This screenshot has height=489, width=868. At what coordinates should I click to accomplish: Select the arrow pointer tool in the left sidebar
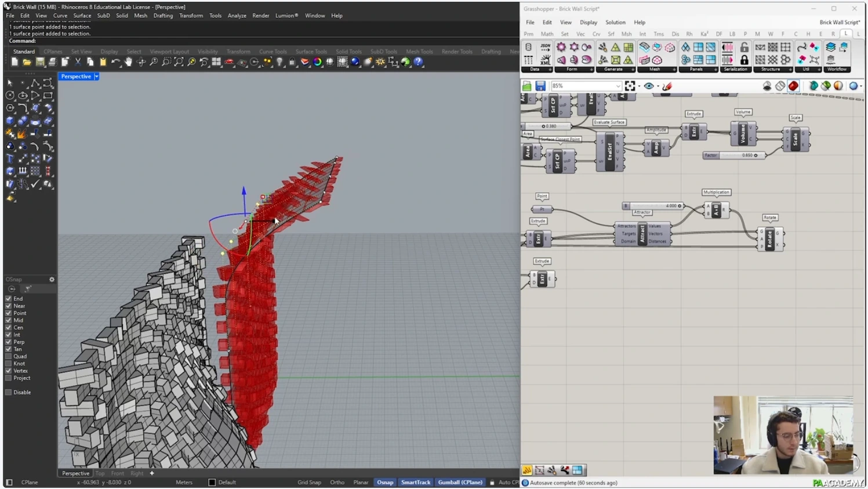point(10,83)
